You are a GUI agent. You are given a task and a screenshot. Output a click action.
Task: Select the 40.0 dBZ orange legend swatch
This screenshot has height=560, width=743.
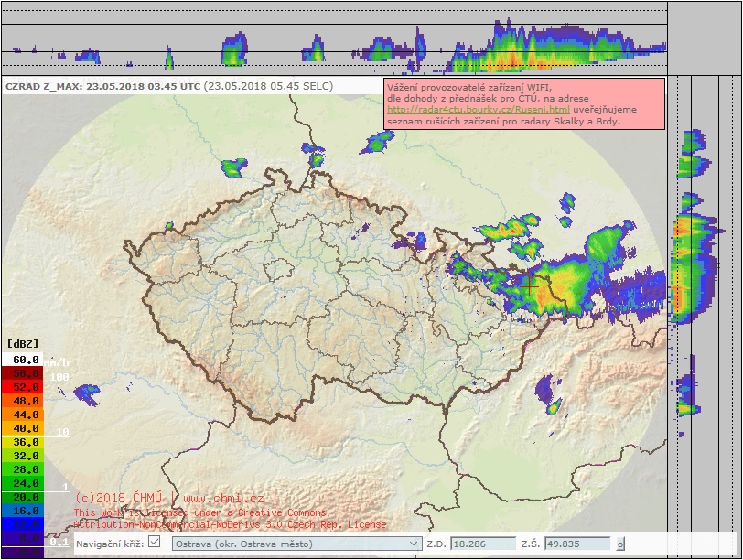[x=25, y=428]
